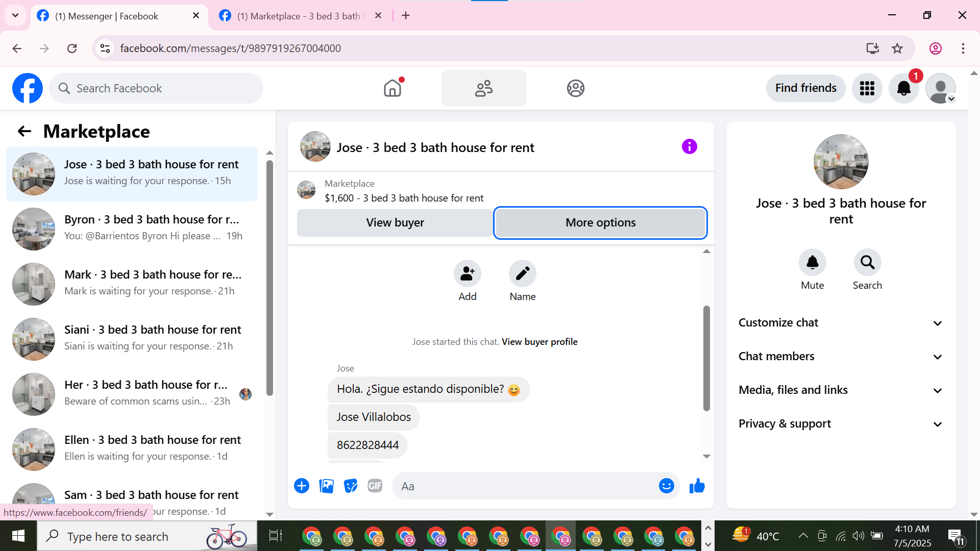This screenshot has height=551, width=980.
Task: Switch to the Messenger | Facebook tab
Action: 119,16
